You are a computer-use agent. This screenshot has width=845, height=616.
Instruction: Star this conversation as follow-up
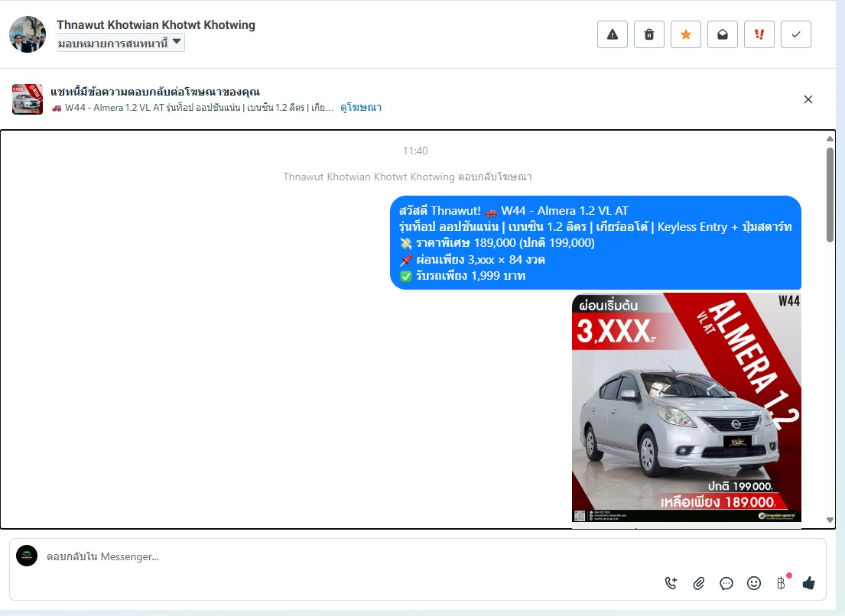coord(685,34)
